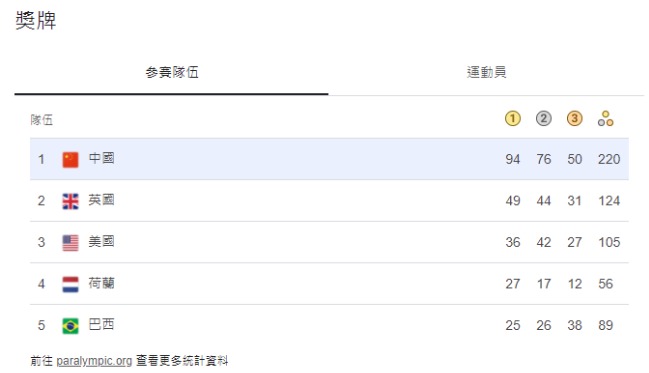Click the silver medal column icon

543,119
